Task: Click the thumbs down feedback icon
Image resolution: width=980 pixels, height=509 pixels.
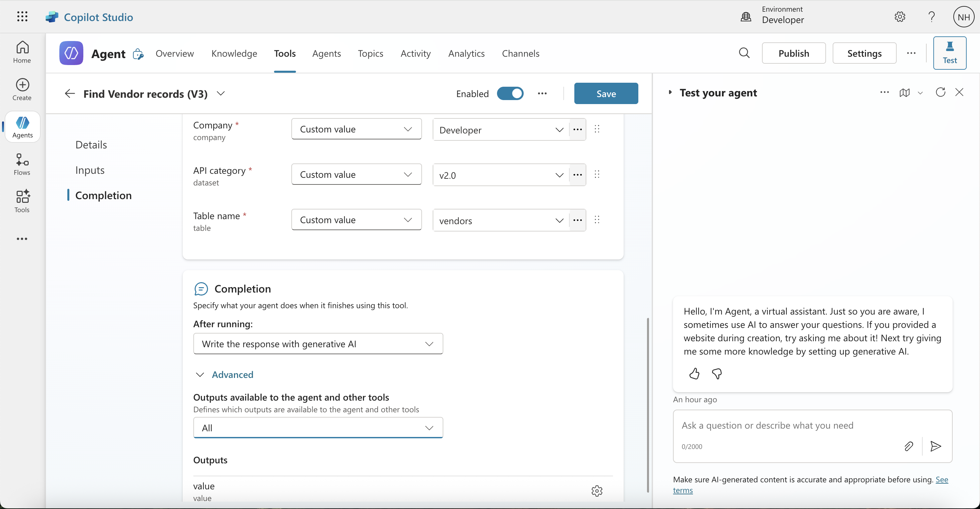Action: point(717,374)
